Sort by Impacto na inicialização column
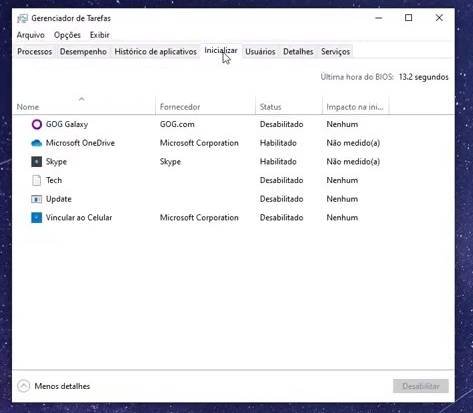473x413 pixels. pyautogui.click(x=355, y=107)
